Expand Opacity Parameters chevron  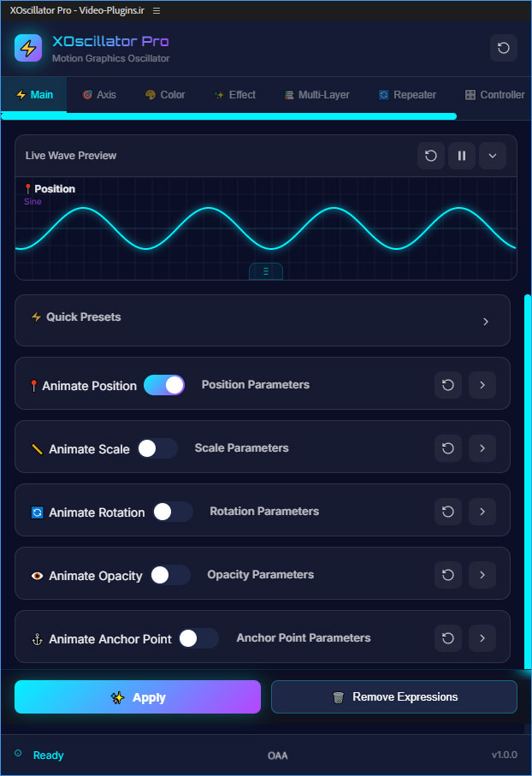click(482, 575)
